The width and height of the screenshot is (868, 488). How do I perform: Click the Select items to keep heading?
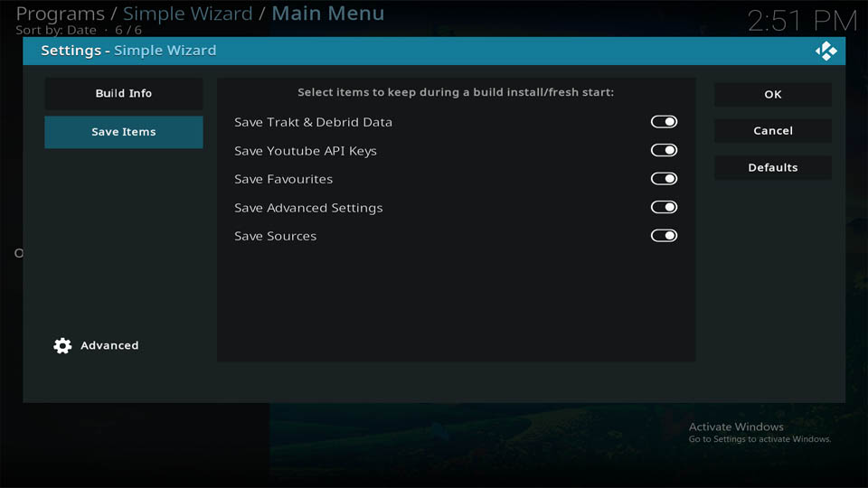[456, 92]
